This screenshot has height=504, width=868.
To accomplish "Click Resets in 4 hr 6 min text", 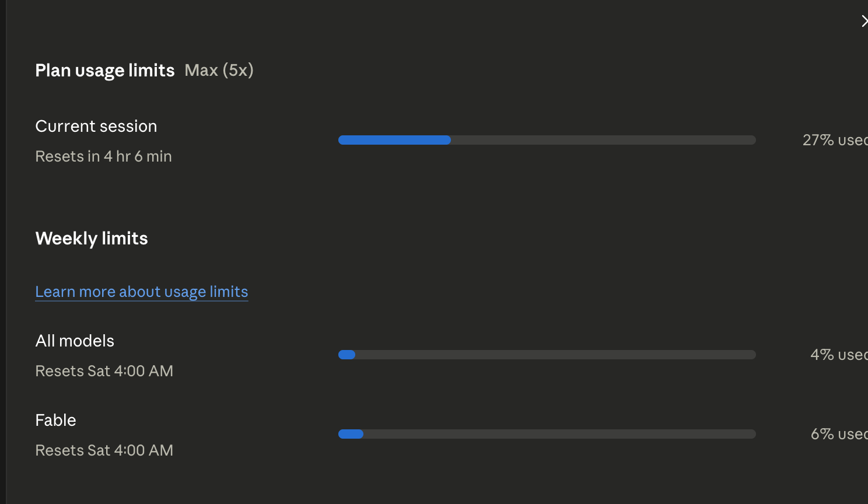I will click(x=104, y=156).
